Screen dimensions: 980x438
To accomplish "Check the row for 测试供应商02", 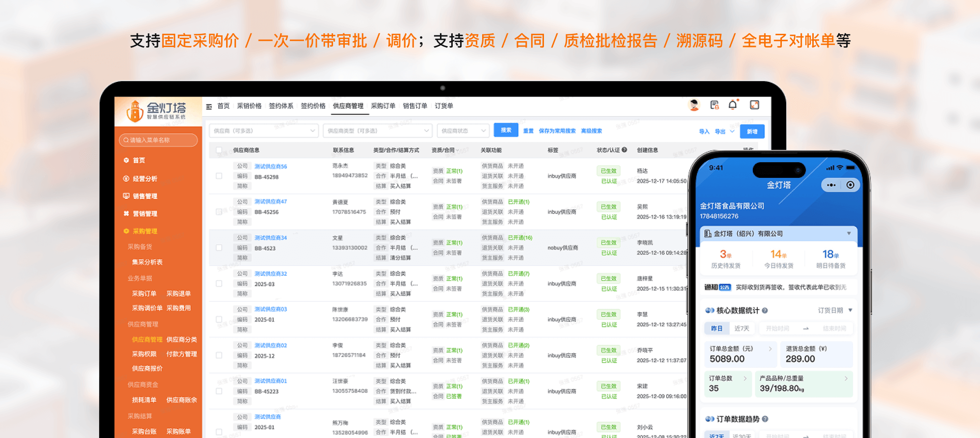I will (x=219, y=355).
